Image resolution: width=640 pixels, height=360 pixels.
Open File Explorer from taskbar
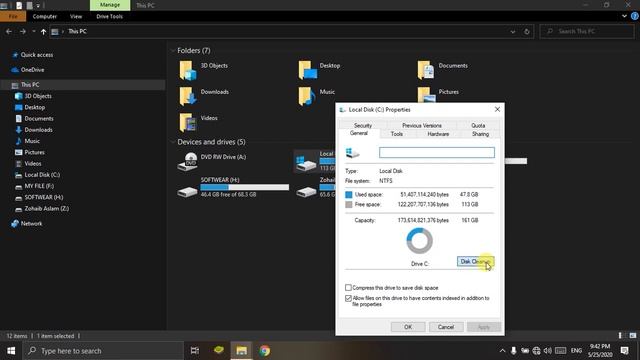(242, 351)
